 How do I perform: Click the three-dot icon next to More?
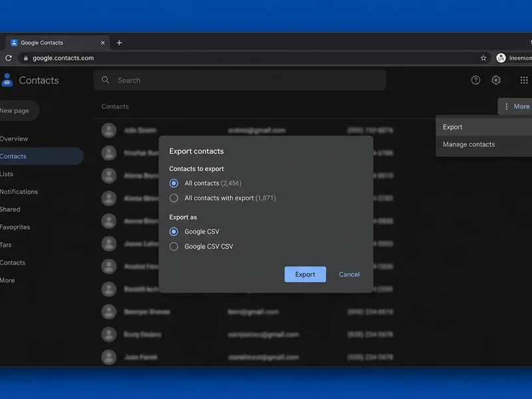click(507, 106)
